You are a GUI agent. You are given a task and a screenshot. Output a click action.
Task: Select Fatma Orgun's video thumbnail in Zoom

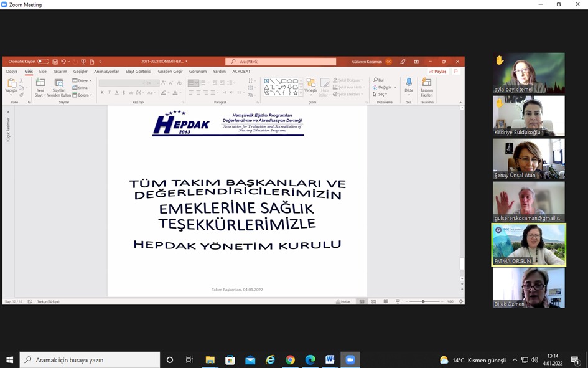(x=528, y=244)
